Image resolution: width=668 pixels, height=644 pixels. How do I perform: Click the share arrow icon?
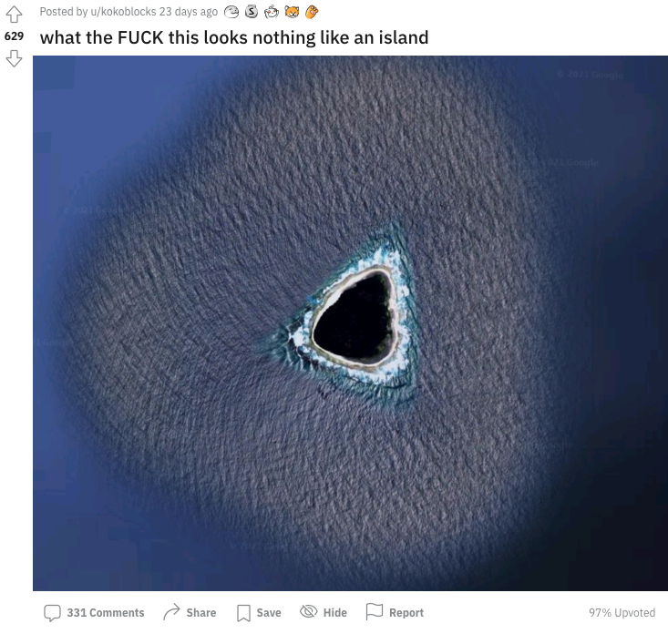(171, 612)
